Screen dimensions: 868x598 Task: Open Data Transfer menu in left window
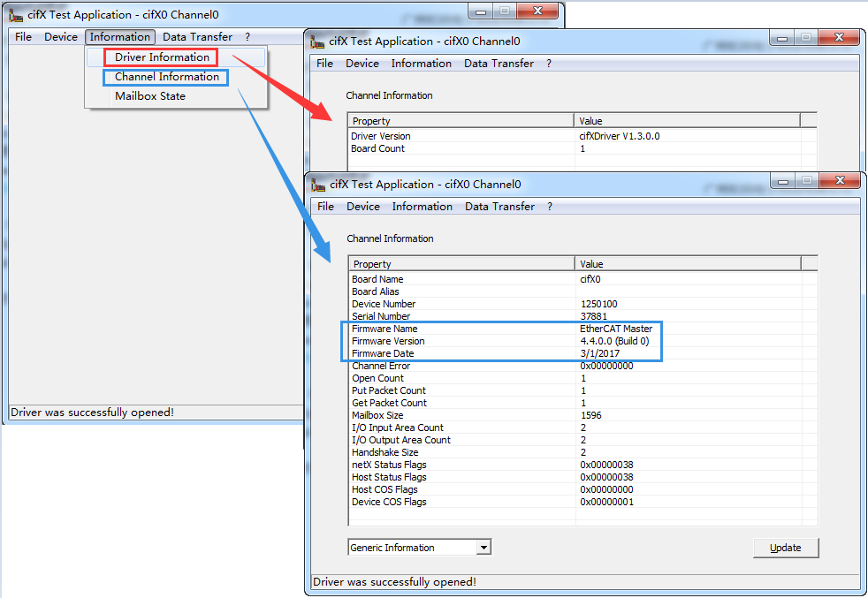197,37
